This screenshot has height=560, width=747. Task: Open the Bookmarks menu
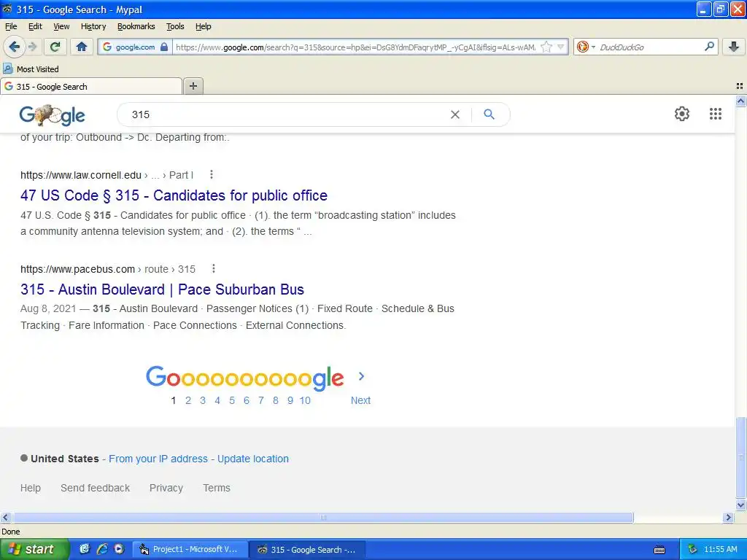(136, 26)
